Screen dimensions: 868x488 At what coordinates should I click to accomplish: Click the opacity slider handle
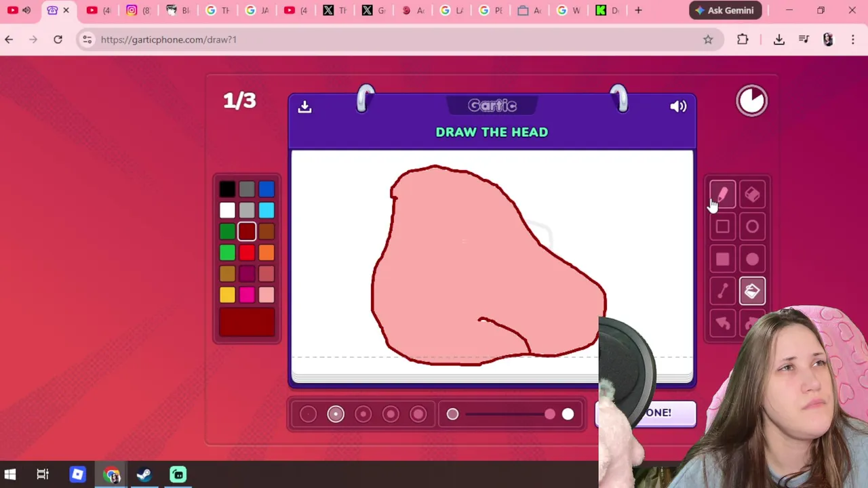[x=550, y=414]
